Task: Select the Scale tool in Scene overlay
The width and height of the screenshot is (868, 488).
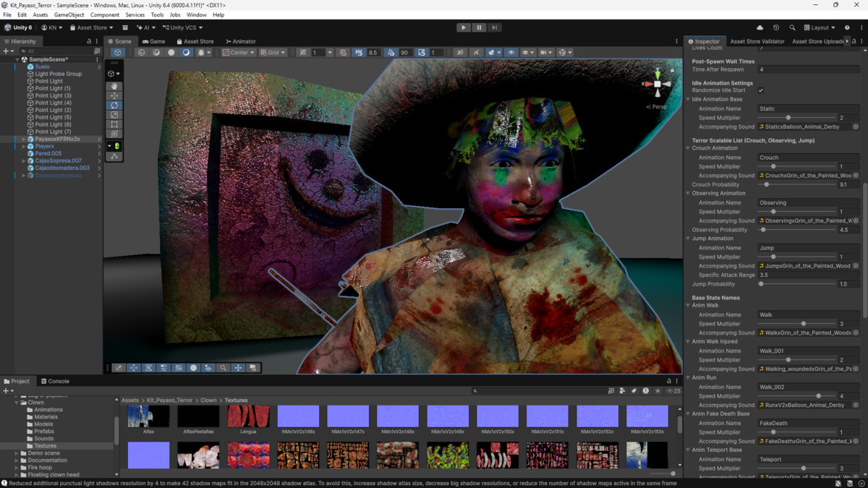Action: [114, 114]
